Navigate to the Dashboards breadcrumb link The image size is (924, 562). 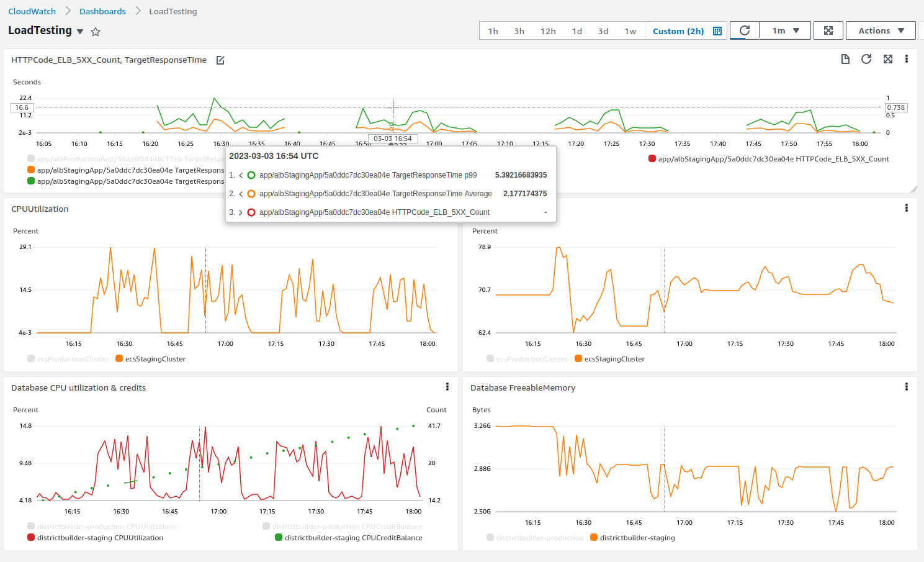(102, 11)
